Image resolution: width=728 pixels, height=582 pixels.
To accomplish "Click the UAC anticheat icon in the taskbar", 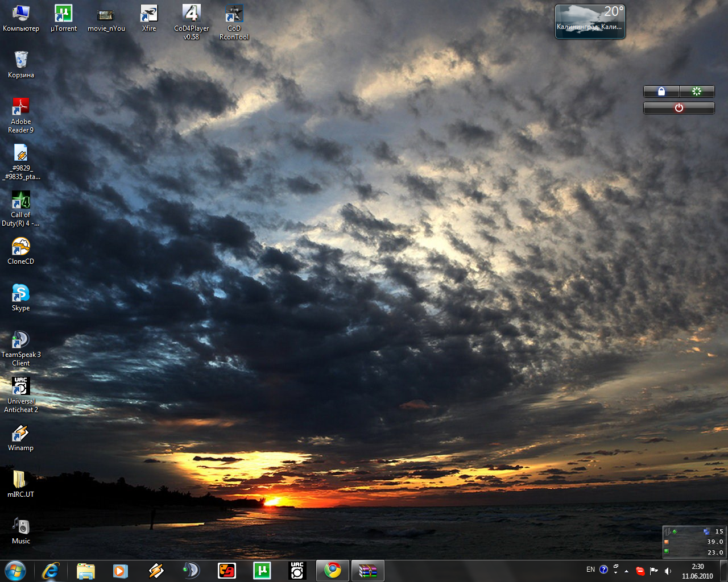I will [297, 571].
